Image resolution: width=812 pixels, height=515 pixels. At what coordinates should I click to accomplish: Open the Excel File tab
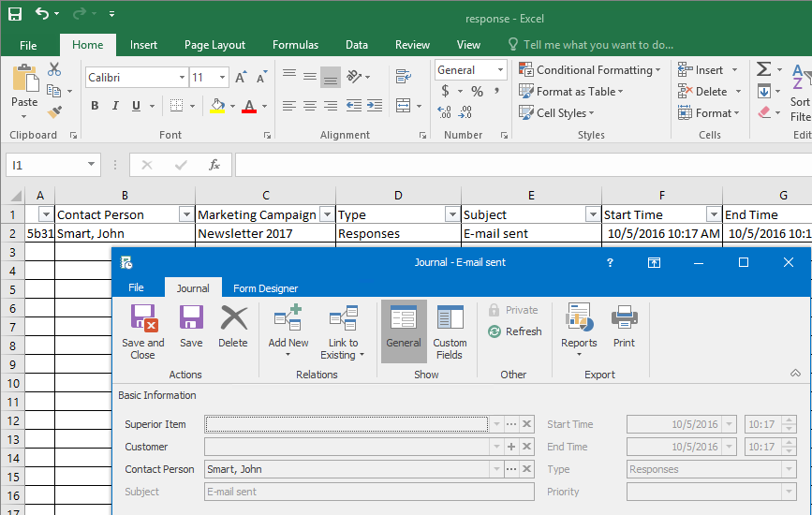coord(28,45)
